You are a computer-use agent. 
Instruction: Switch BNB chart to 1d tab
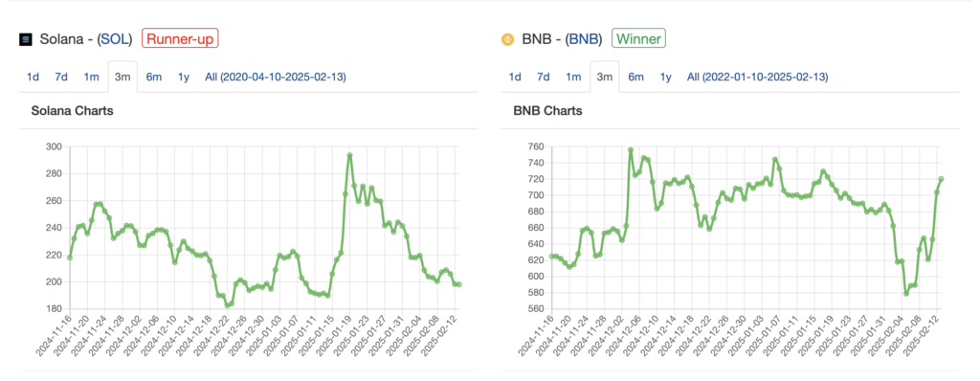[x=514, y=77]
